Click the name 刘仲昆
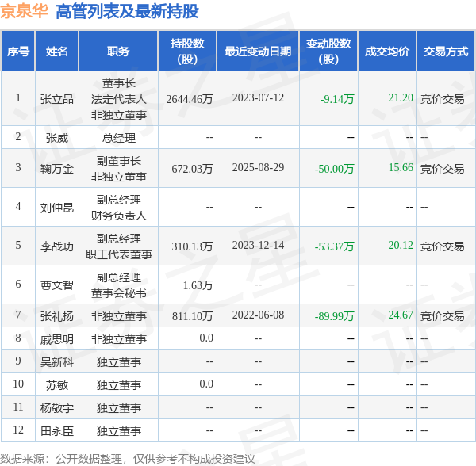The image size is (476, 466). click(x=57, y=207)
